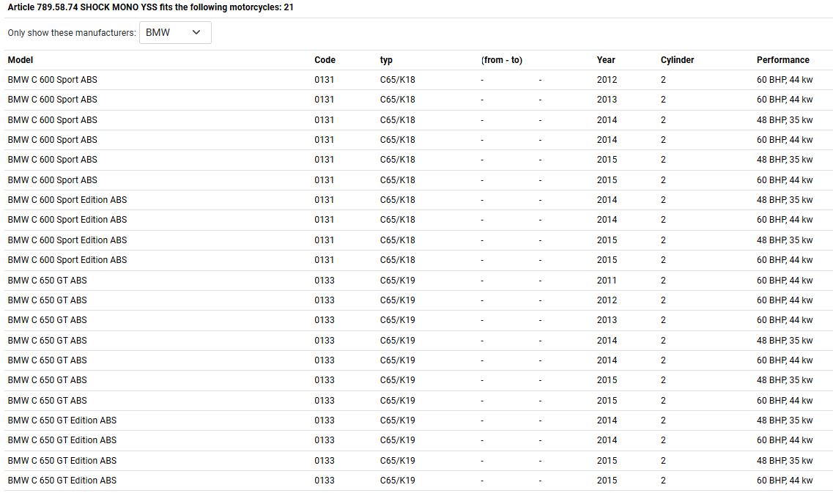
Task: Select the 2012 BMW C 600 Sport ABS model
Action: coord(52,80)
